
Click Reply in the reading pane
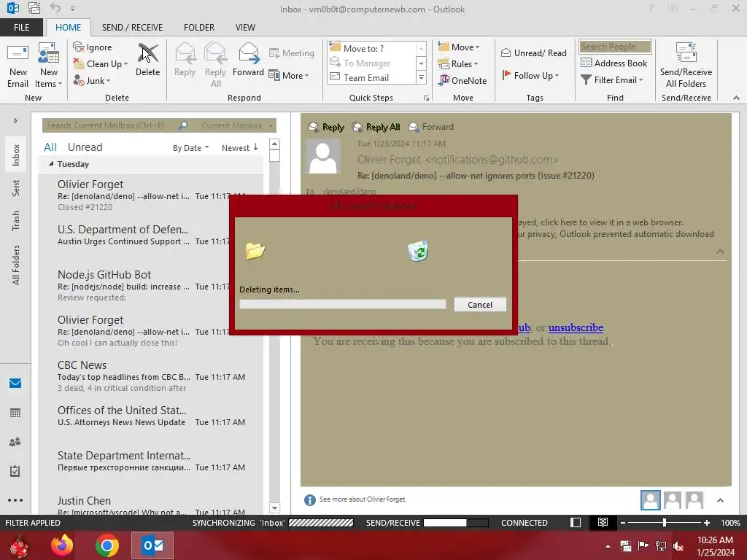pos(326,127)
